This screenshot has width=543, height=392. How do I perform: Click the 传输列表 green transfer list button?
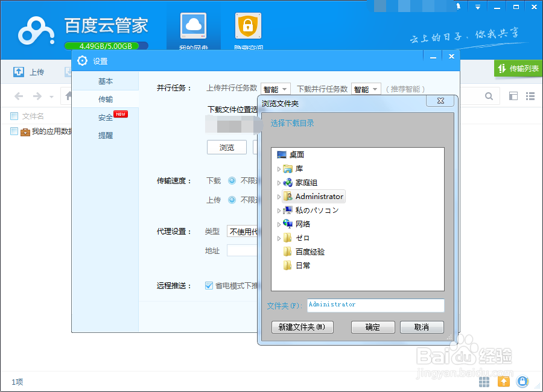[x=518, y=69]
